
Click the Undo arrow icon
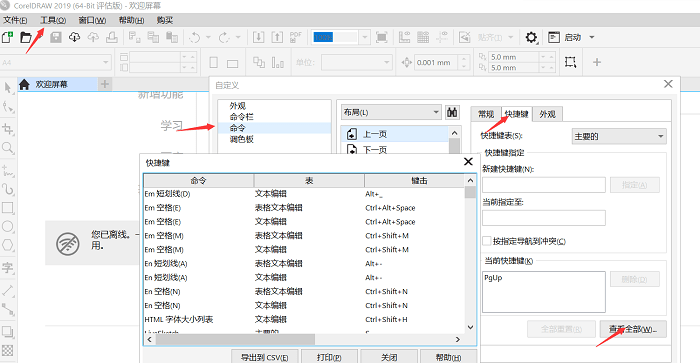coord(195,37)
